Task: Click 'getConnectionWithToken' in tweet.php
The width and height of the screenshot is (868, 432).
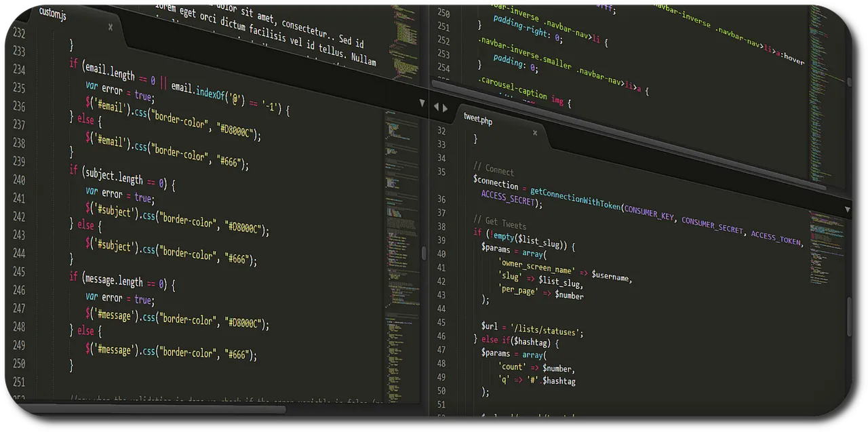Action: (x=576, y=199)
